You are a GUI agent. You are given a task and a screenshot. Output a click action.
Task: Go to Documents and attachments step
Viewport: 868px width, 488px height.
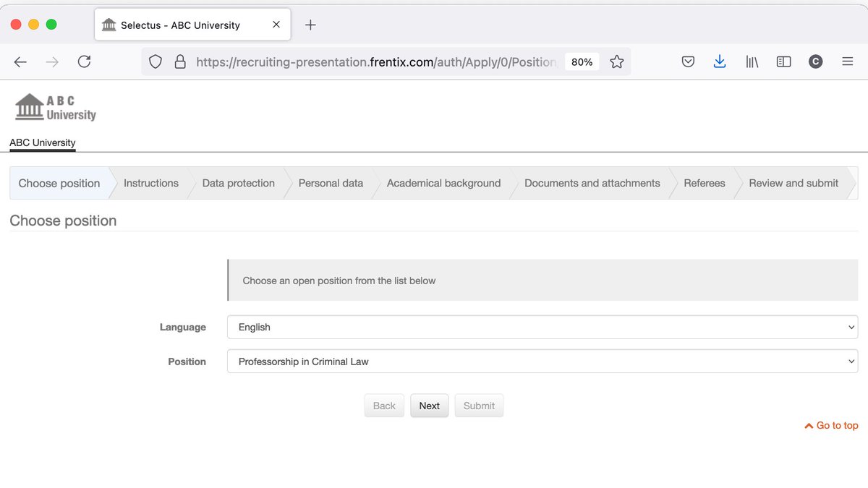coord(592,183)
